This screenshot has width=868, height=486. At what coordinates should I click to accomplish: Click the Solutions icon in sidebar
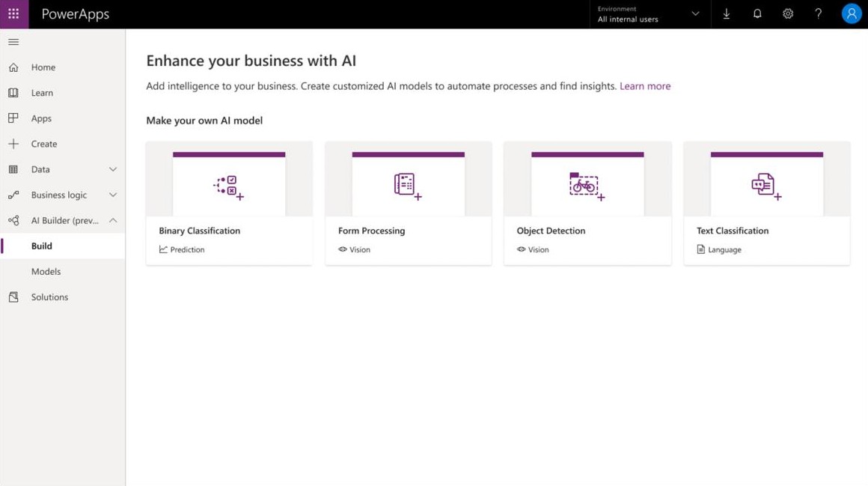13,297
